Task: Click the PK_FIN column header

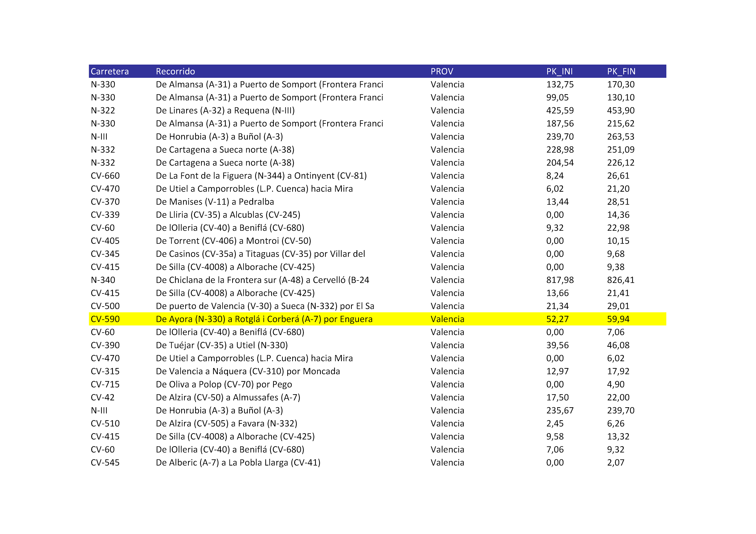Action: 621,71
